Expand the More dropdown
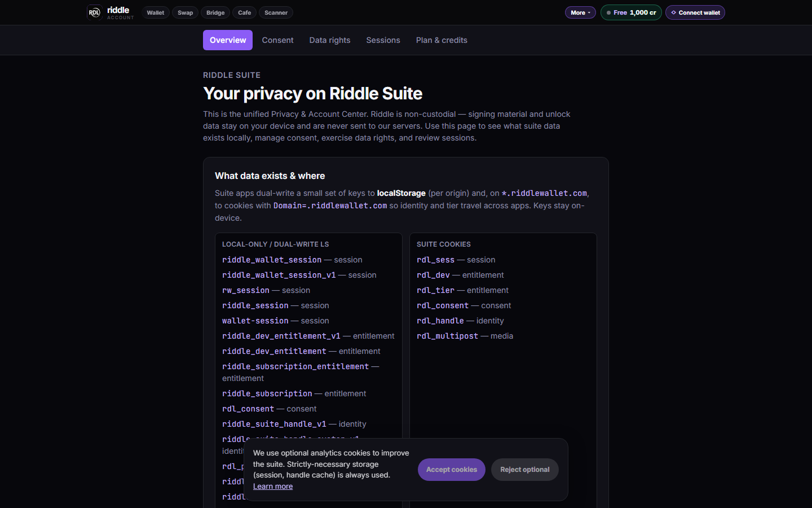 [x=580, y=12]
